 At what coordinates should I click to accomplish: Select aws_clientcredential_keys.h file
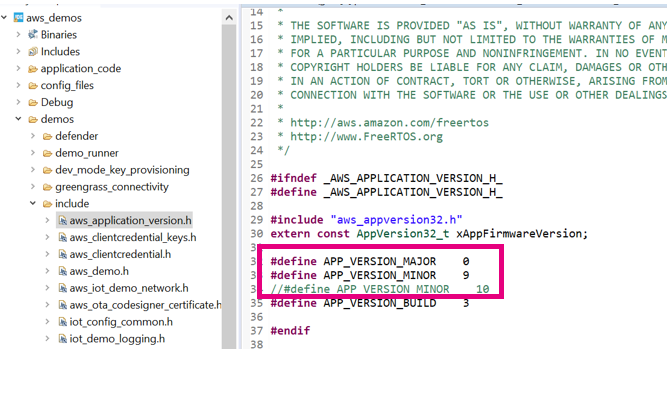[133, 237]
